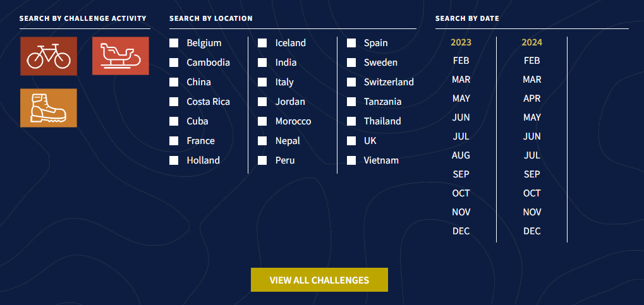Select the 2024 year heading
This screenshot has height=305, width=644.
[x=532, y=42]
